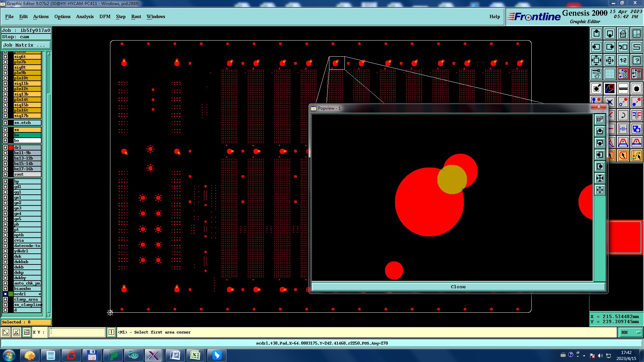Click the rotate feature icon
Screen dimensions: 644x362
pyautogui.click(x=623, y=116)
